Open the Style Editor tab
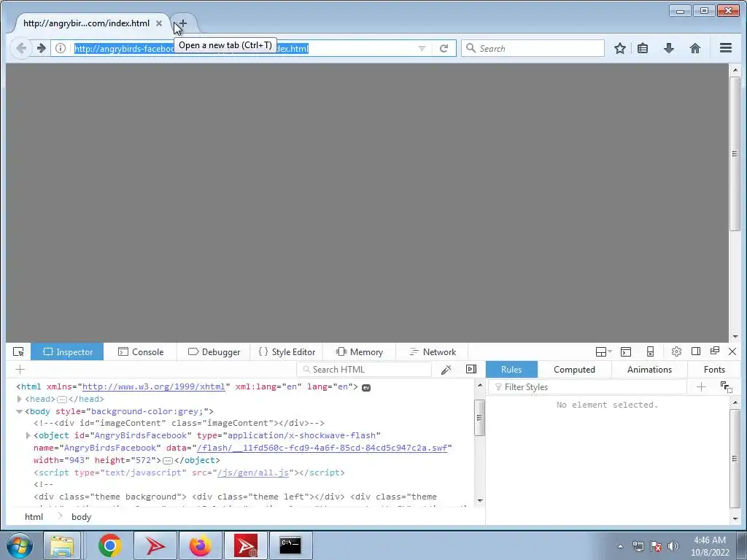The height and width of the screenshot is (560, 747). pos(287,352)
